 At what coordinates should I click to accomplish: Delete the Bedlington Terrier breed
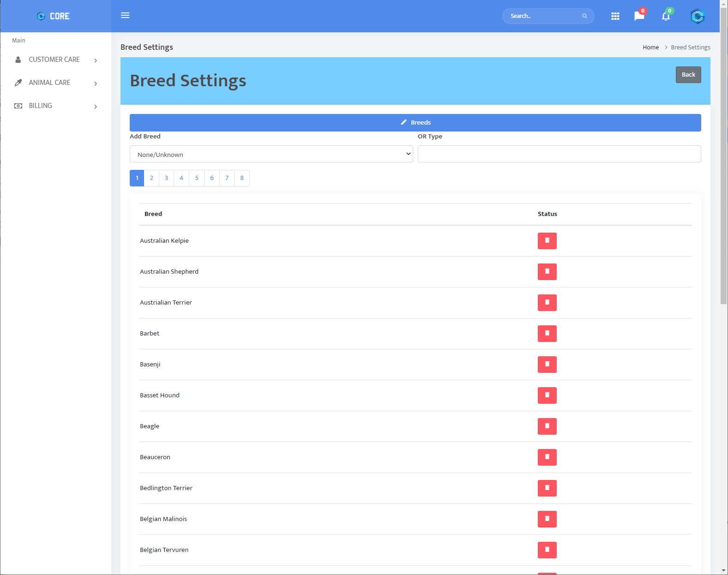click(x=547, y=488)
